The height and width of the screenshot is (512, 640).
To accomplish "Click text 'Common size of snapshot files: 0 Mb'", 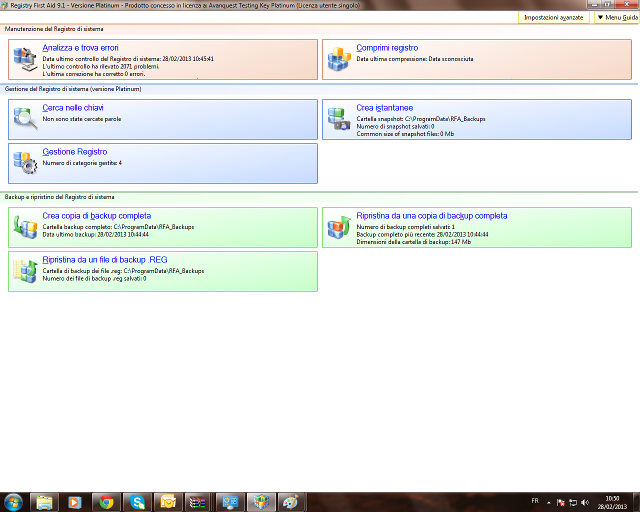I will pos(405,134).
